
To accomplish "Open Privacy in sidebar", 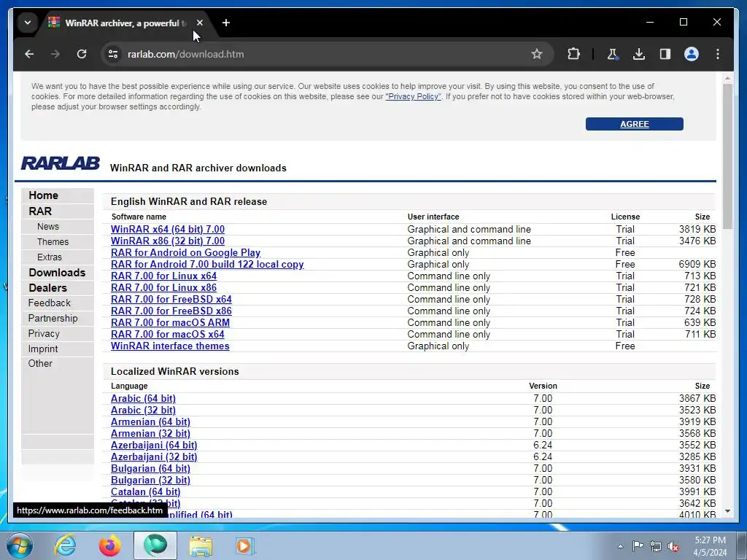I will coord(44,333).
